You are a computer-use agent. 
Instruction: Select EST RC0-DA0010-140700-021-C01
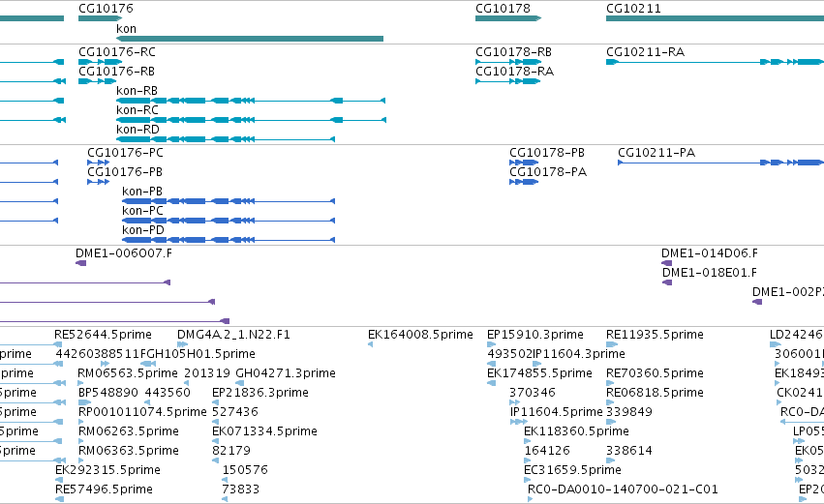623,489
